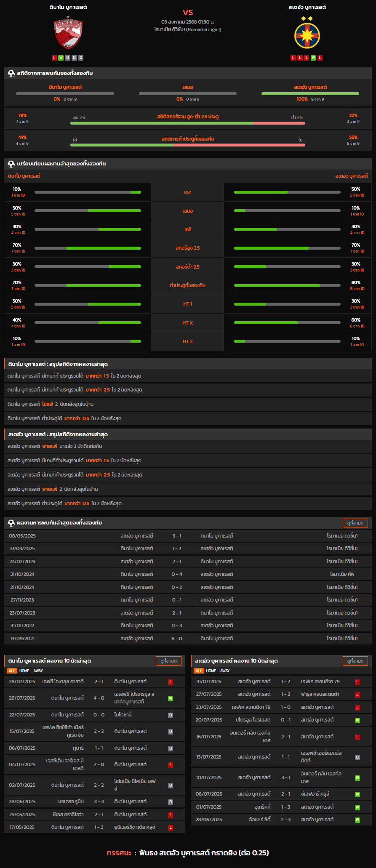Viewport: 376px width, 868px height.
Task: Click the 26/07/2025 Dinamo 4 - 0 match row
Action: (94, 698)
